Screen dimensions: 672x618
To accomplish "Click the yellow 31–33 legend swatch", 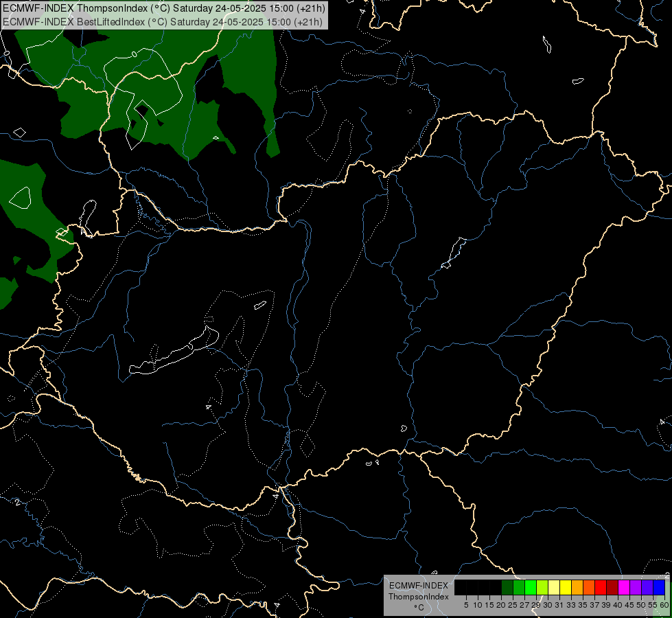I will (566, 588).
